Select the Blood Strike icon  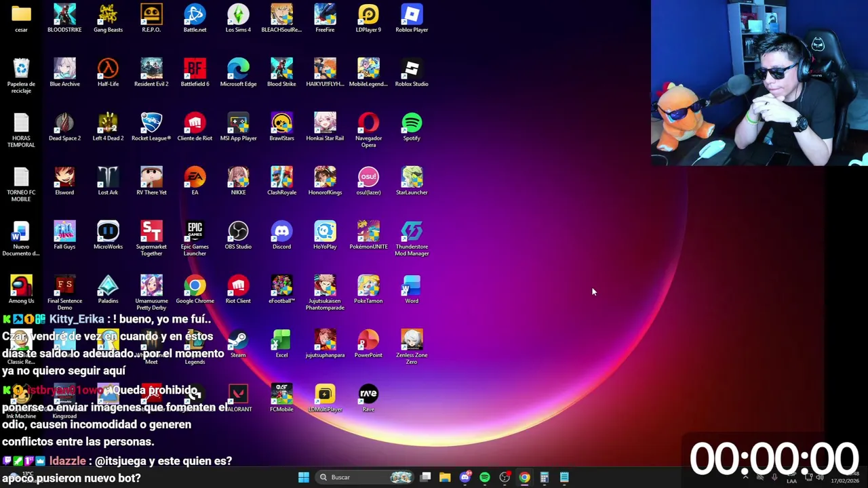pyautogui.click(x=281, y=73)
